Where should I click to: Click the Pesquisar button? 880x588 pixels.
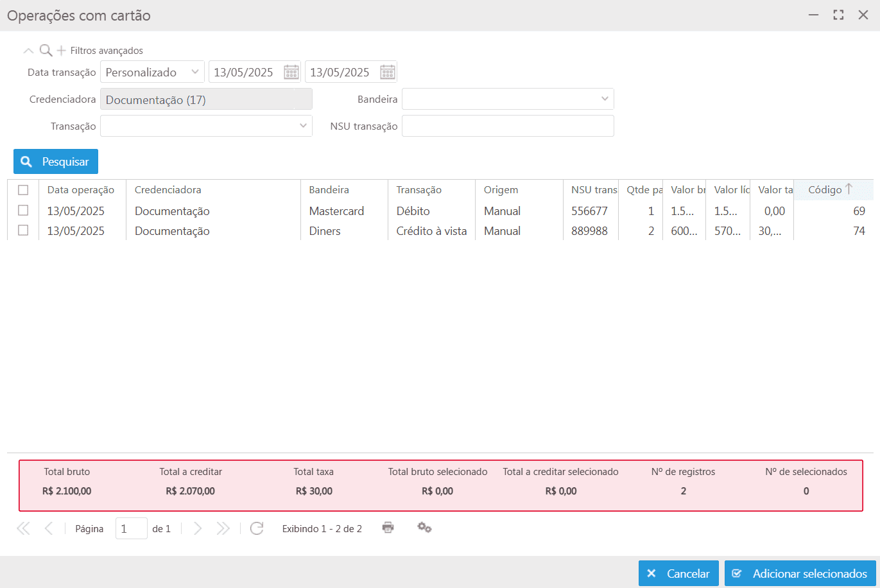tap(56, 162)
